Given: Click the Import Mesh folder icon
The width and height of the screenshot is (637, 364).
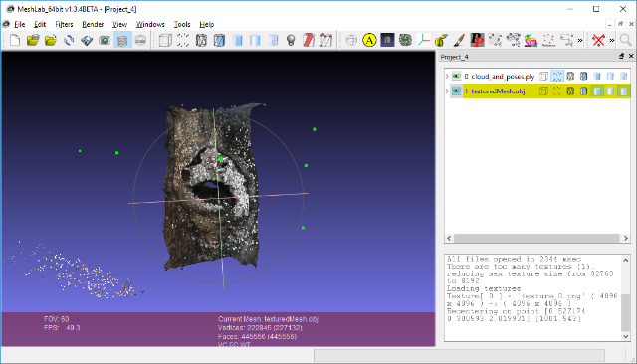Looking at the screenshot, I should (51, 40).
